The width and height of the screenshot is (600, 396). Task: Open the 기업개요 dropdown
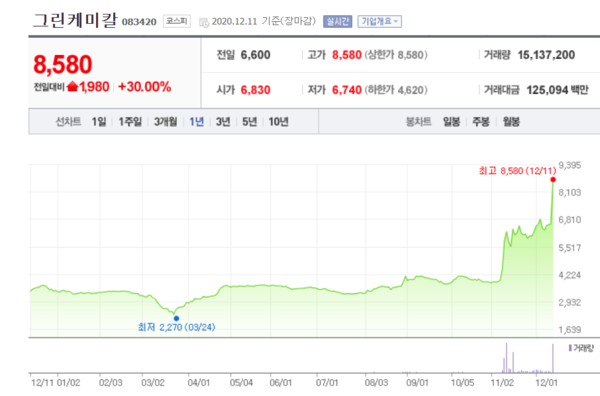pyautogui.click(x=380, y=21)
